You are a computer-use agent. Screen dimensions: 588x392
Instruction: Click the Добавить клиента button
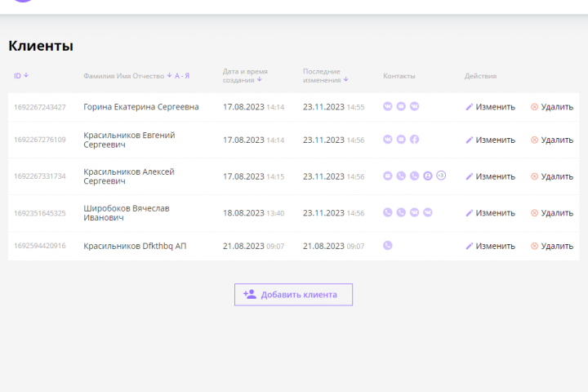tap(294, 295)
